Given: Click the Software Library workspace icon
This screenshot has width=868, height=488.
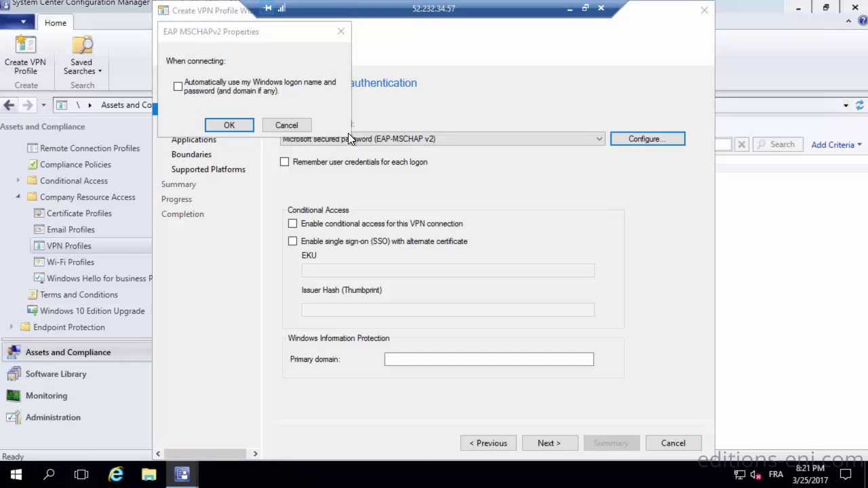Looking at the screenshot, I should (x=14, y=373).
